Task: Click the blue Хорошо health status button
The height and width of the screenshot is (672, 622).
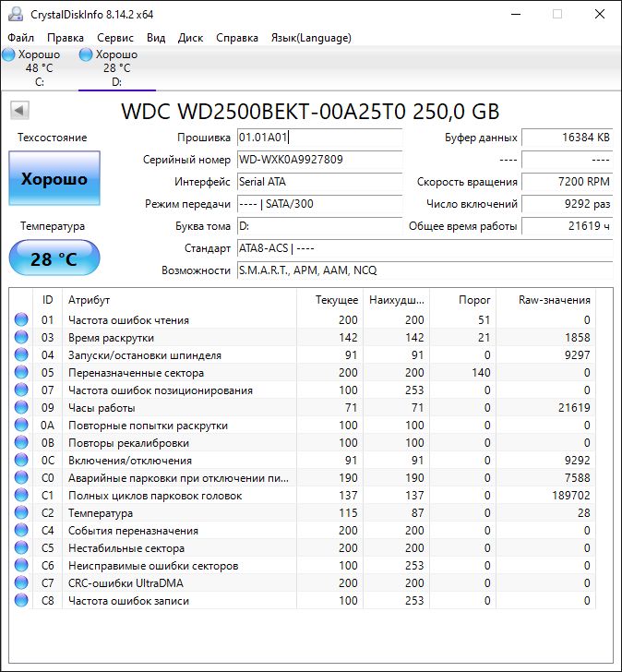Action: 54,179
